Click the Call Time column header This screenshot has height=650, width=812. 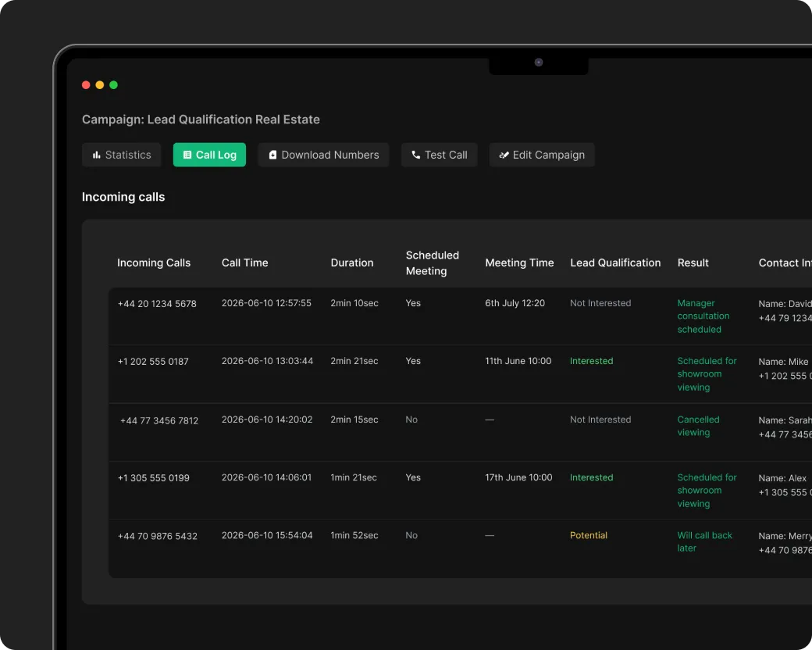click(245, 262)
